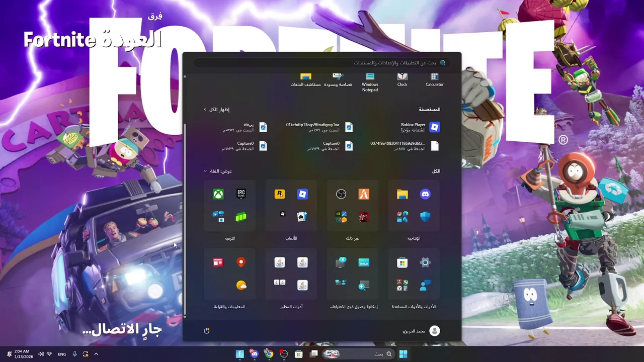Viewport: 644px width, 362px height.
Task: Launch Discord from the Productivity group
Action: [x=425, y=194]
